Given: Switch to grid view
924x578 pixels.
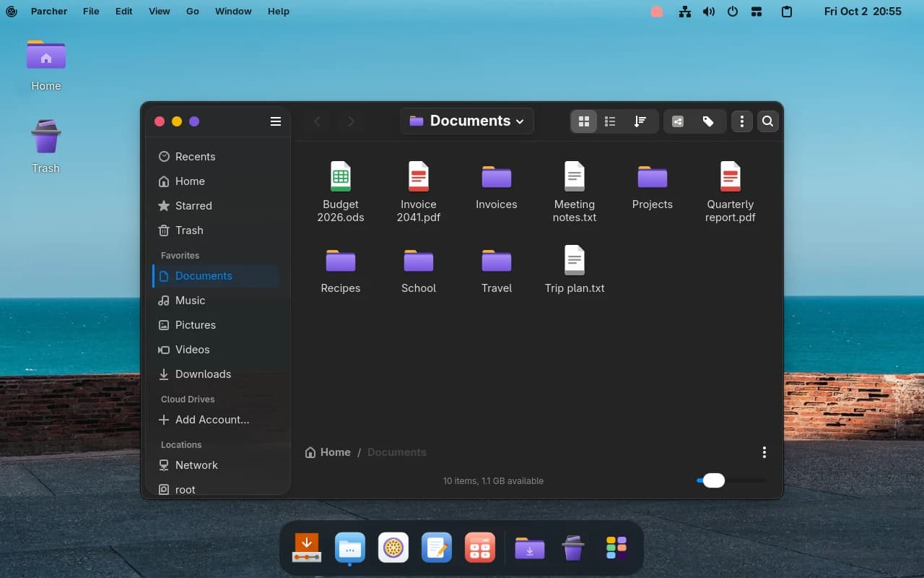Looking at the screenshot, I should click(584, 121).
